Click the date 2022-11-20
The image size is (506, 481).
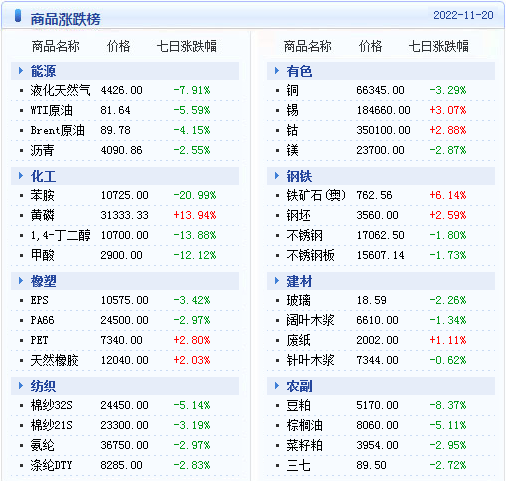point(463,15)
